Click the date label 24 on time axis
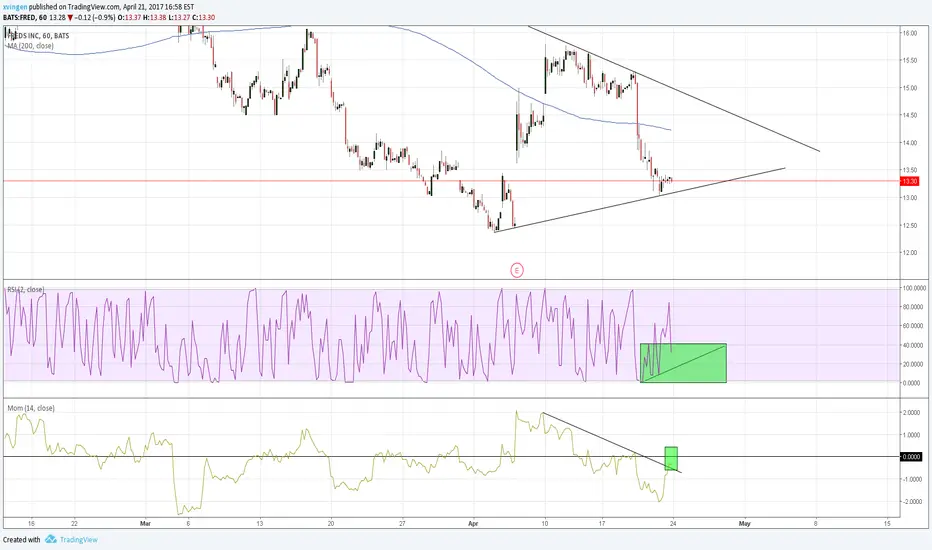This screenshot has height=550, width=932. (x=673, y=524)
